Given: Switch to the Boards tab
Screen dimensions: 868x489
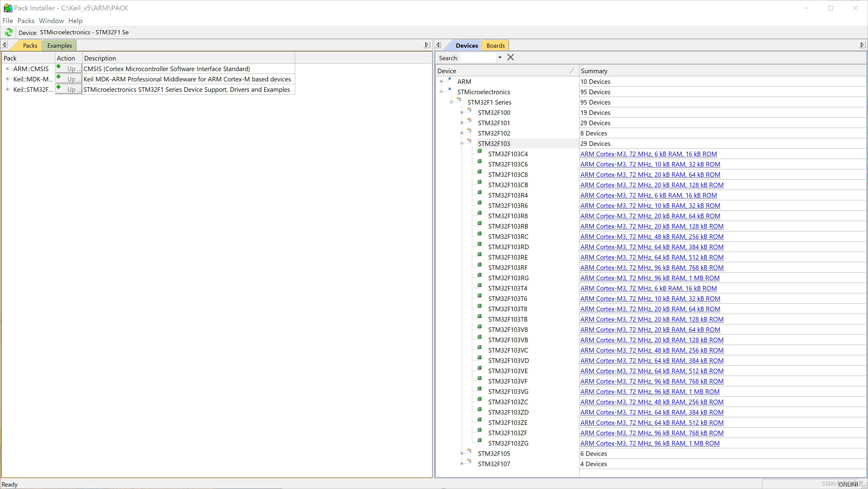Looking at the screenshot, I should point(495,46).
